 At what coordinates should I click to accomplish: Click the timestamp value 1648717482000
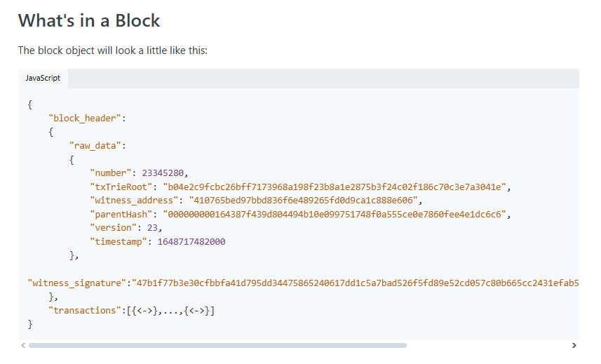188,241
